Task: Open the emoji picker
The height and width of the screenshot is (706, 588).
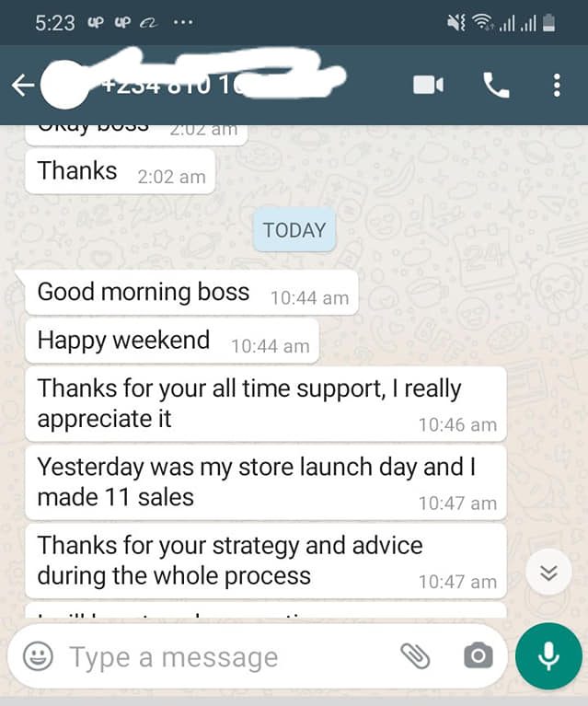Action: click(x=38, y=656)
